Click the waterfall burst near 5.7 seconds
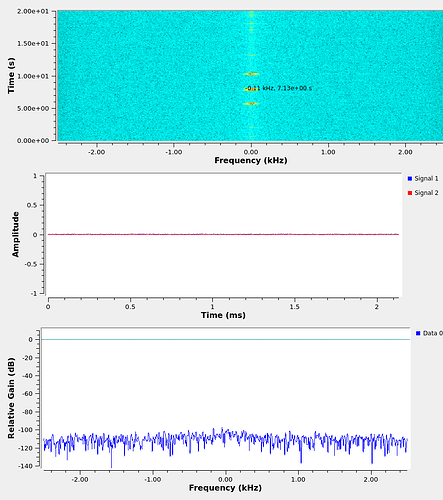Viewport: 443px width, 500px height. tap(251, 104)
